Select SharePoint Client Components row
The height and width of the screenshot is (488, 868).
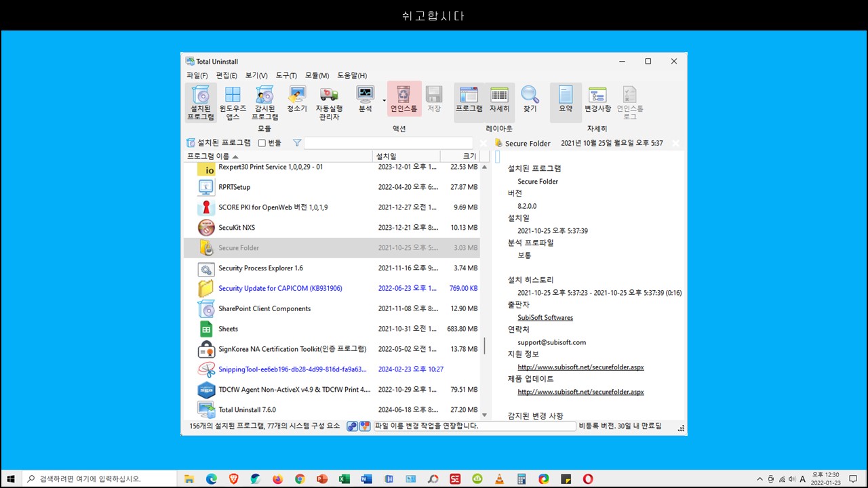332,308
